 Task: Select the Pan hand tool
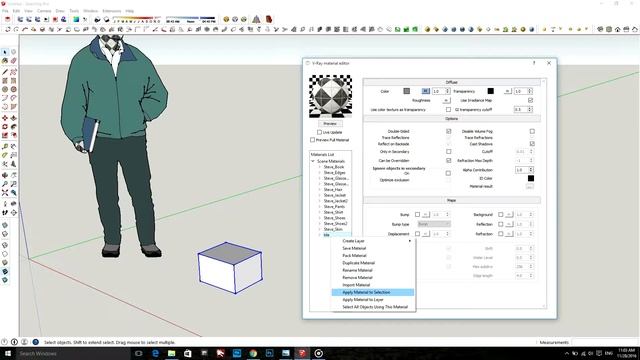click(x=13, y=175)
